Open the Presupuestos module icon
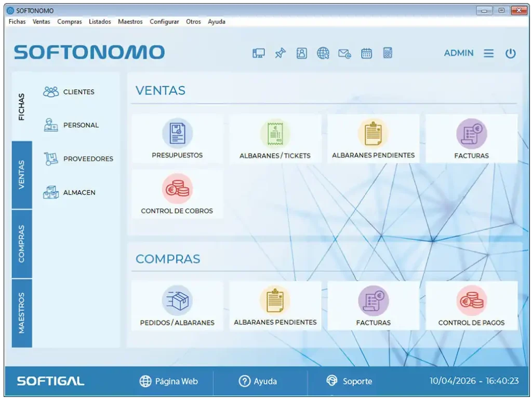 click(x=177, y=133)
